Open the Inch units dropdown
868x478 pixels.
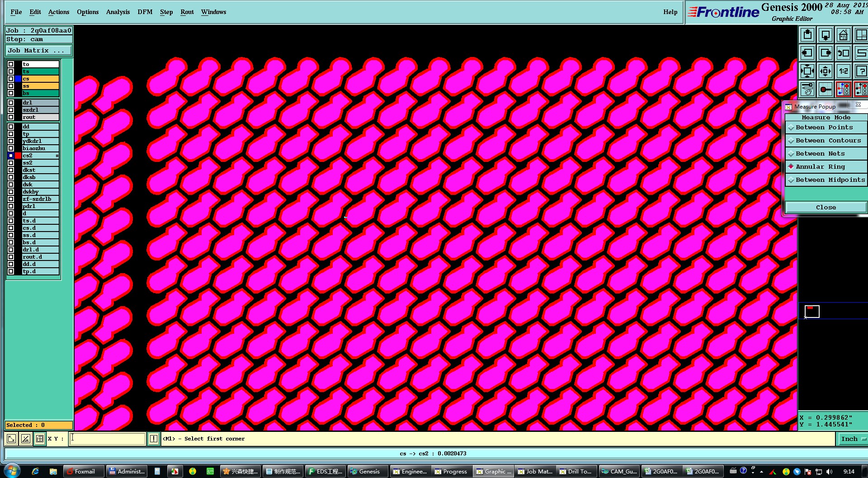[853, 439]
